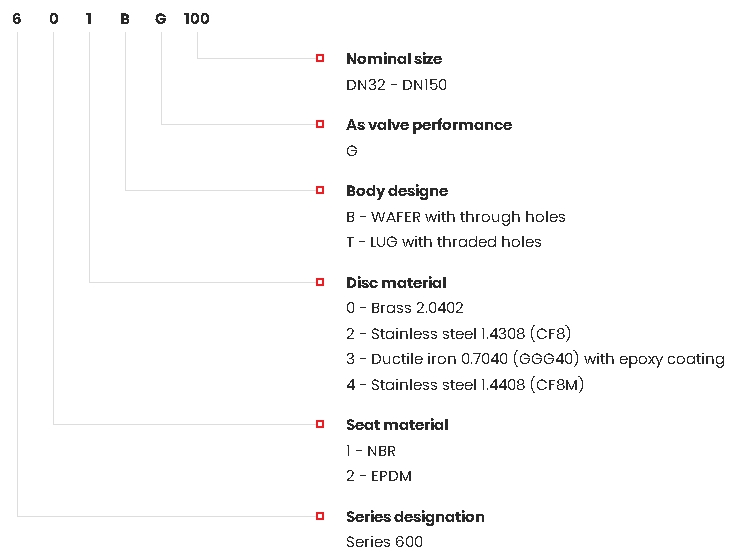This screenshot has height=557, width=742.
Task: Select the "100" segment of the code
Action: [197, 19]
